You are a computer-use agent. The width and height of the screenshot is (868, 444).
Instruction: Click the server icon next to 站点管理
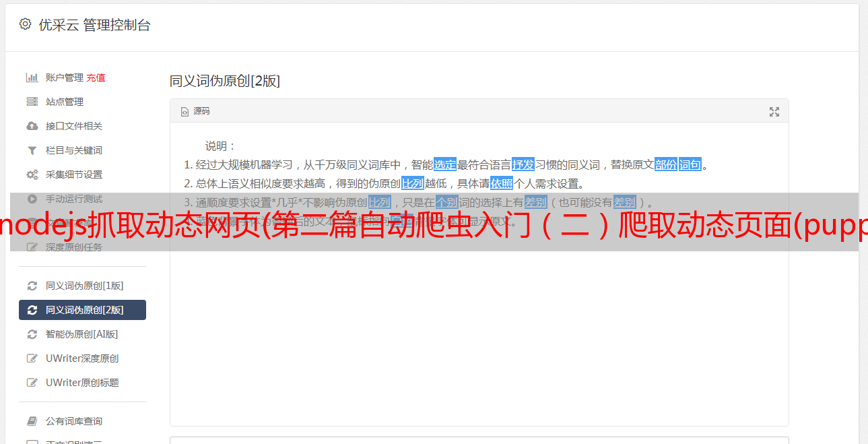pos(32,102)
